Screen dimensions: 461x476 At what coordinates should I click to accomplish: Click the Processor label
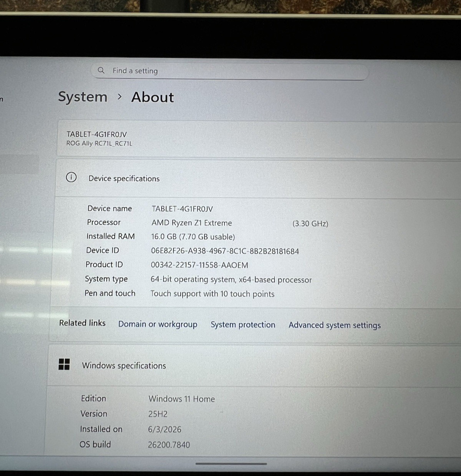[x=104, y=222]
